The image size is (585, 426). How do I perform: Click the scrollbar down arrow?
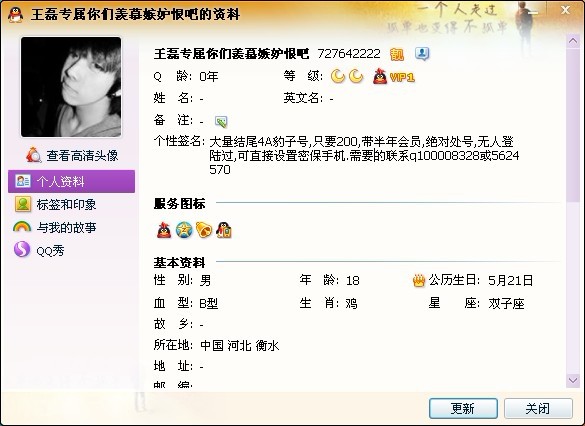coord(573,380)
